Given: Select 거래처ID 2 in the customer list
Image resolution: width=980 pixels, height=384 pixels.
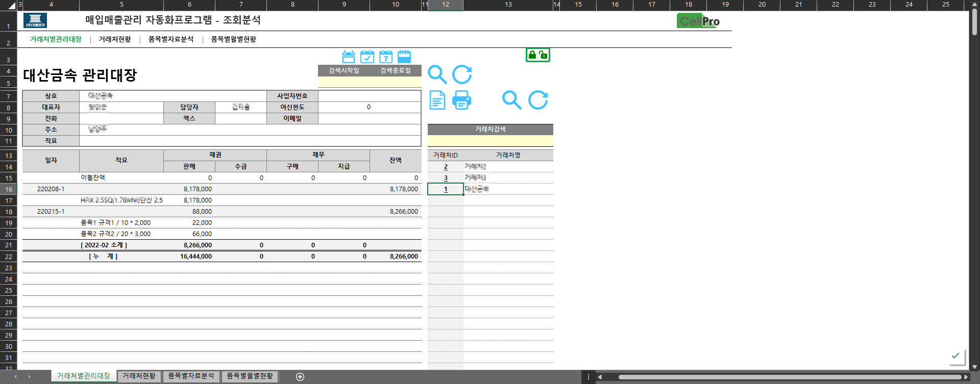Looking at the screenshot, I should coord(446,167).
